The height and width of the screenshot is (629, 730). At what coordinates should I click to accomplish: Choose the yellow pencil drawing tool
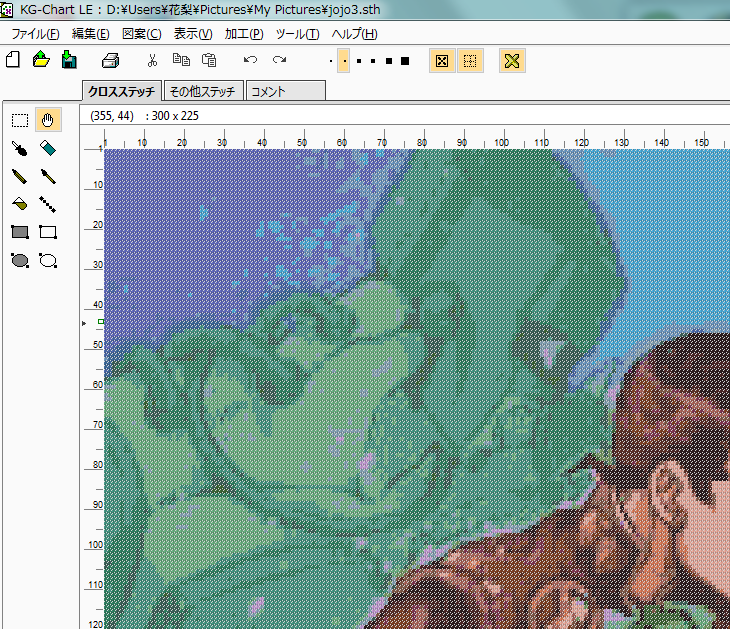[20, 176]
